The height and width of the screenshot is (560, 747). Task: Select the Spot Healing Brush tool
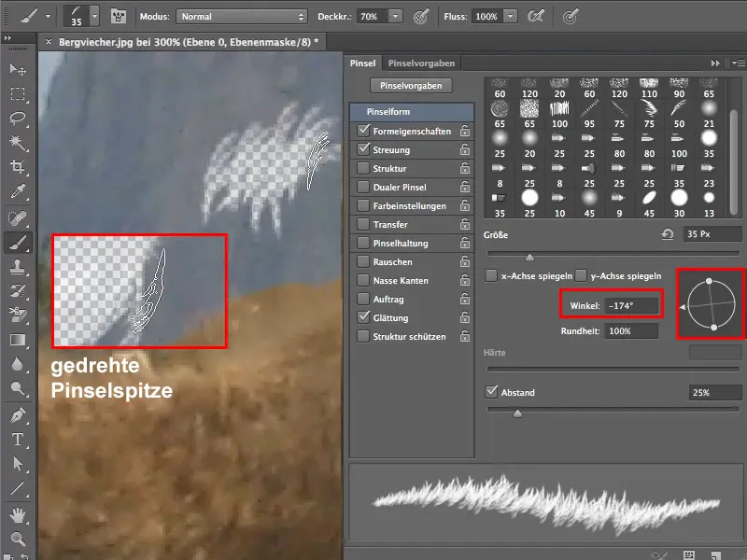coord(18,218)
